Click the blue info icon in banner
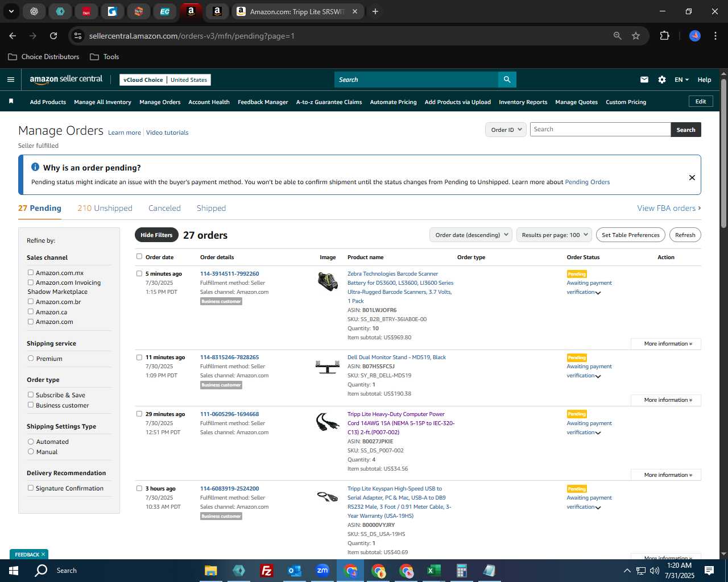The width and height of the screenshot is (728, 582). pos(35,167)
